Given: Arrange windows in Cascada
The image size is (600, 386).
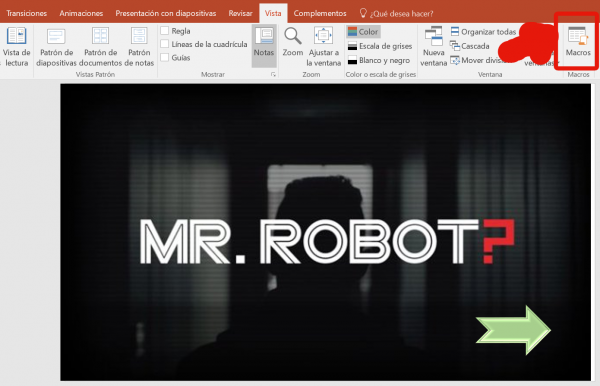Looking at the screenshot, I should coord(470,46).
